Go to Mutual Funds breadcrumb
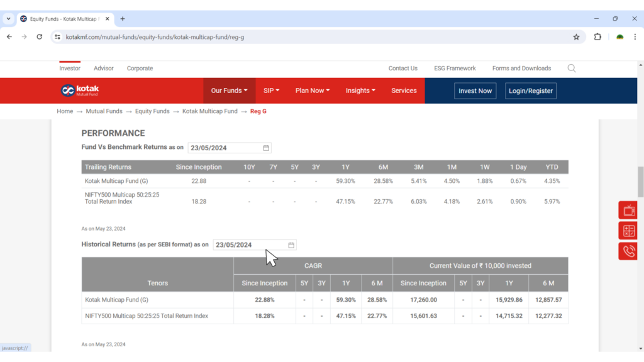 [104, 111]
